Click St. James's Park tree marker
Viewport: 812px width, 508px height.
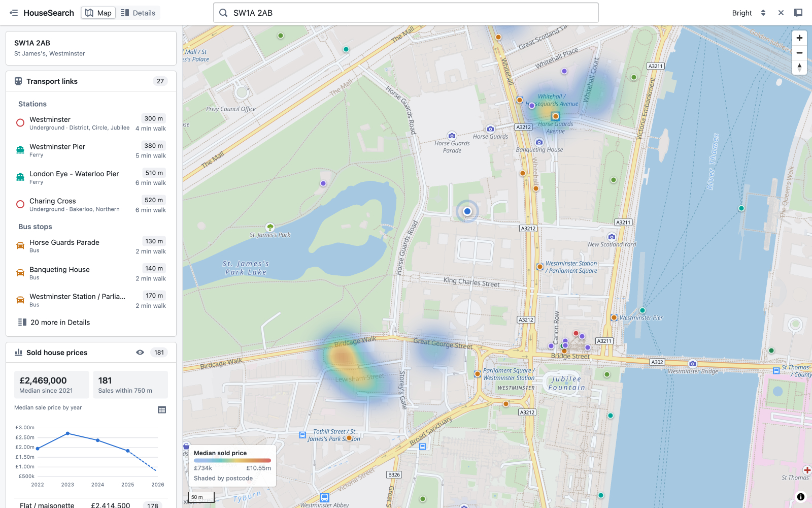tap(270, 227)
